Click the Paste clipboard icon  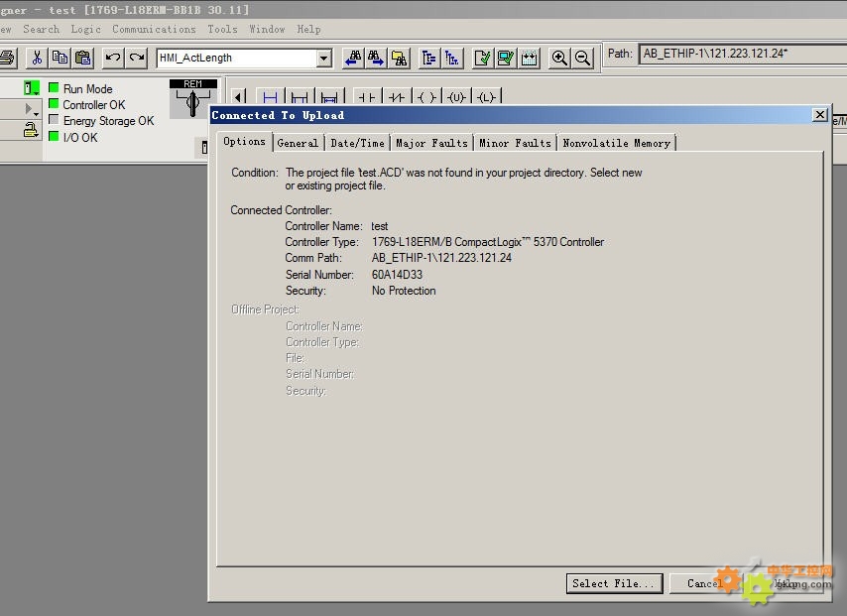[x=83, y=58]
